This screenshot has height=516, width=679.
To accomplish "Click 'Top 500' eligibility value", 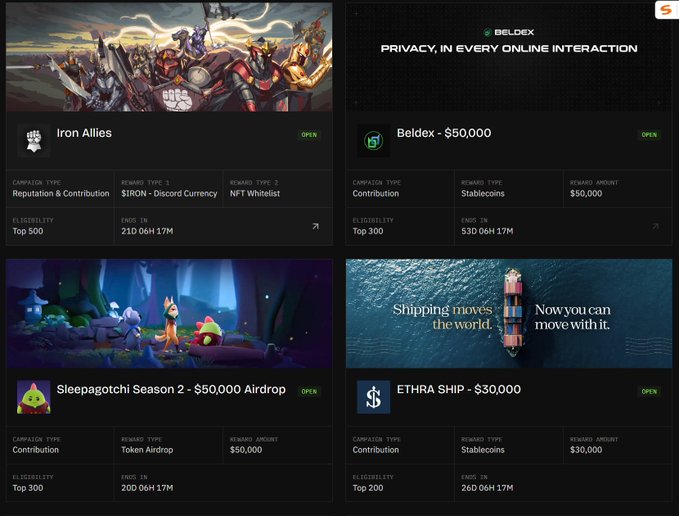I will click(28, 231).
